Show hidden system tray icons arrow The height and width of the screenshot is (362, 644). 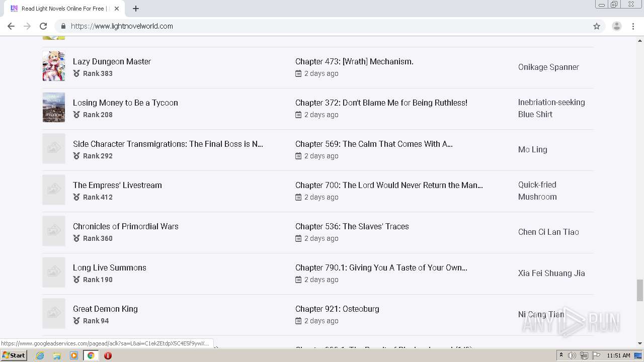tap(561, 355)
